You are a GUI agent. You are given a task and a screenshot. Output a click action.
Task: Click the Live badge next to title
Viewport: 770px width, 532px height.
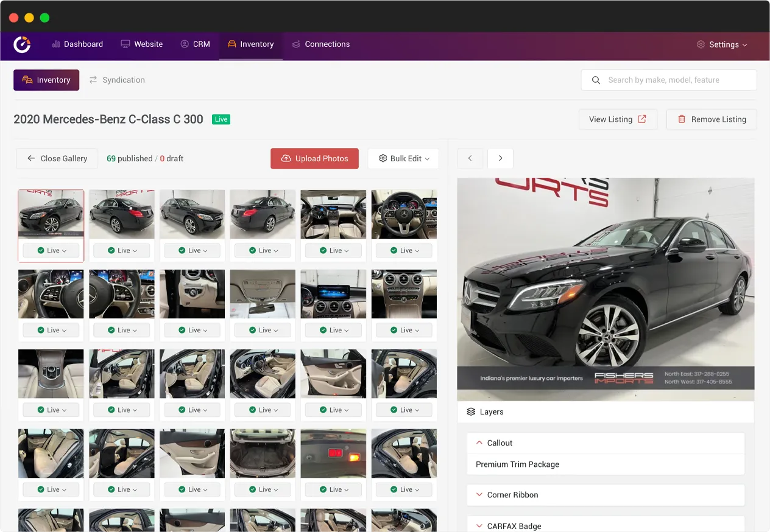coord(221,119)
